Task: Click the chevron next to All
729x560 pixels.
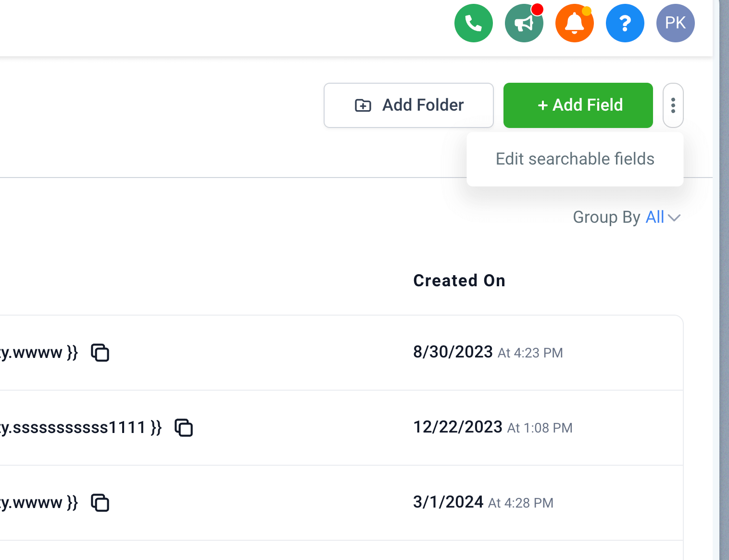Action: click(674, 218)
